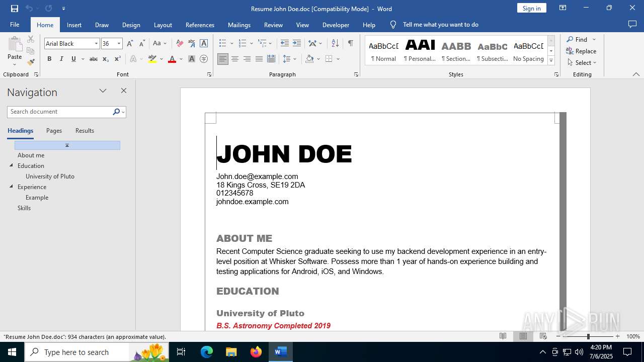Jump to the University of Pluto heading

(50, 176)
